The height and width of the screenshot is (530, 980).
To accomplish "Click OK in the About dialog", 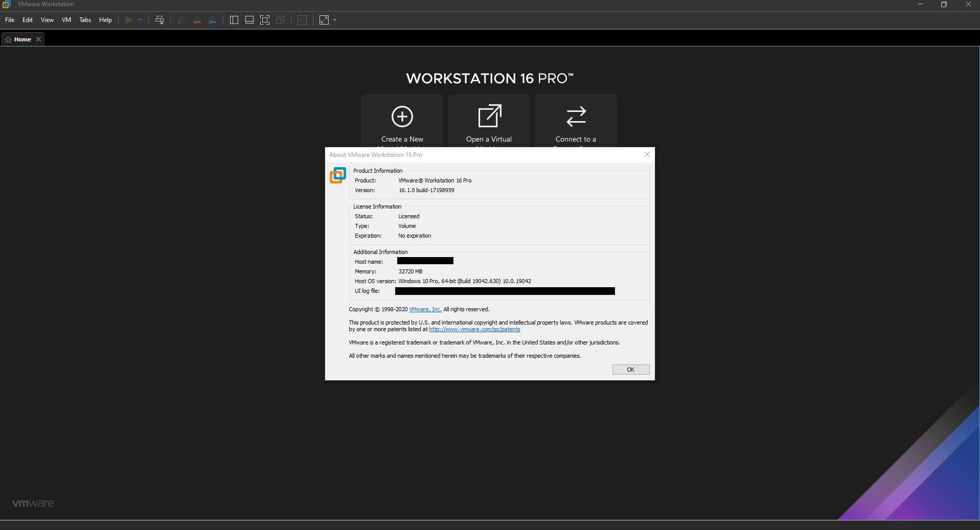I will click(631, 370).
